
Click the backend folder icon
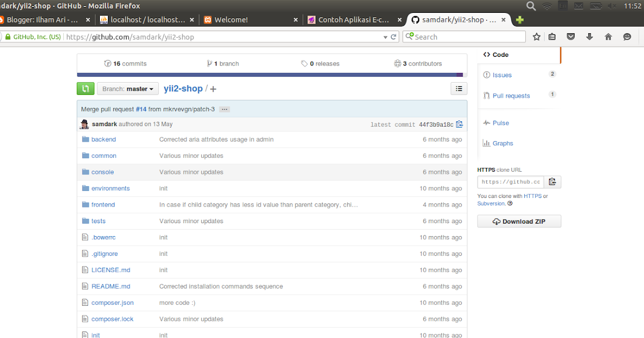[85, 139]
